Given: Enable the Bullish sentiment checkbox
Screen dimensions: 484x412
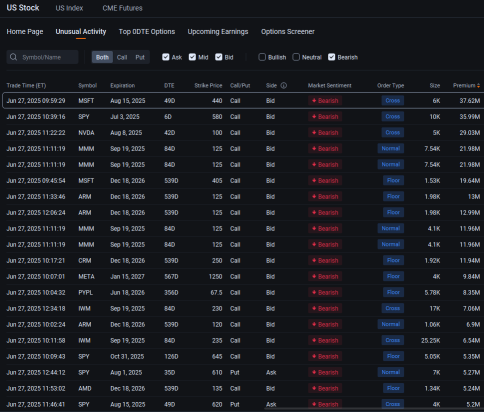Looking at the screenshot, I should (262, 57).
